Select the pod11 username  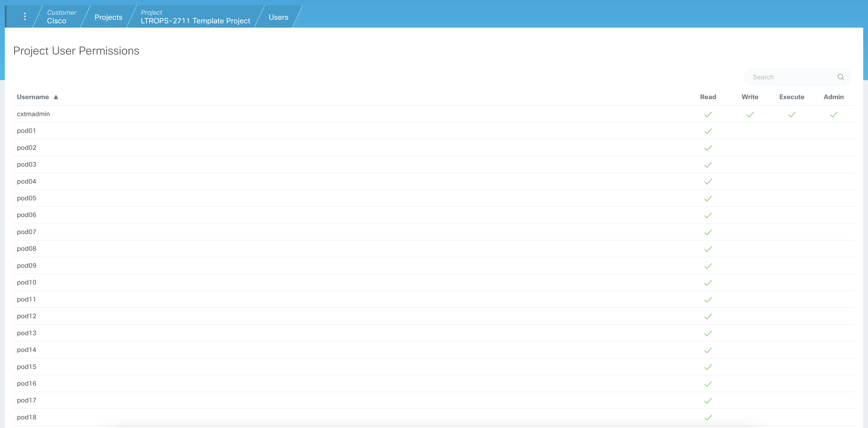pos(26,299)
